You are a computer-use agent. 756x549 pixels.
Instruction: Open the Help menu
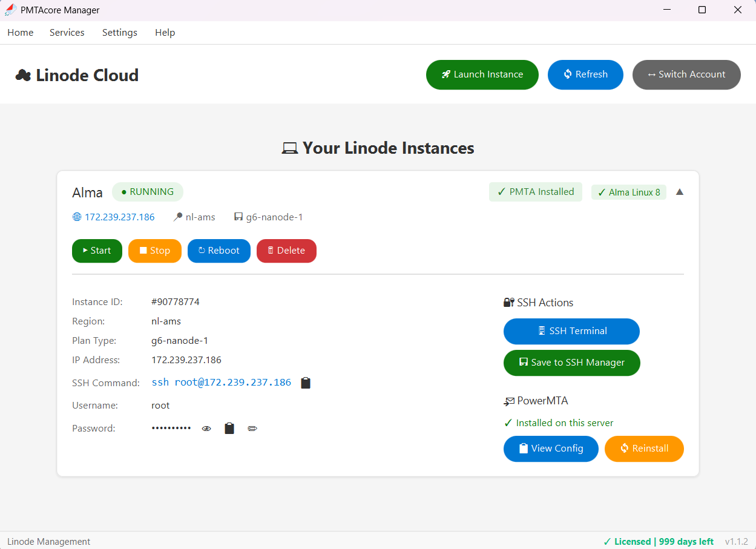pos(165,33)
